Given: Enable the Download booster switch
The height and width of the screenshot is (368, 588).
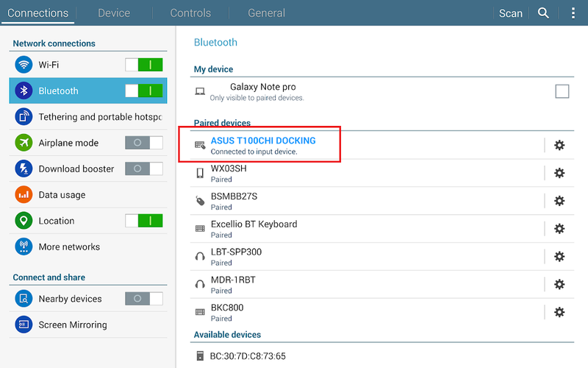Looking at the screenshot, I should pos(144,169).
